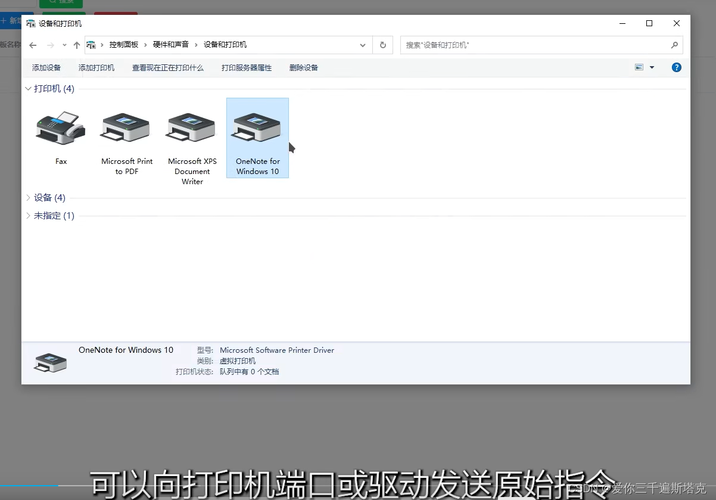Screen dimensions: 716x500
Task: Expand the address bar history dropdown
Action: [363, 45]
